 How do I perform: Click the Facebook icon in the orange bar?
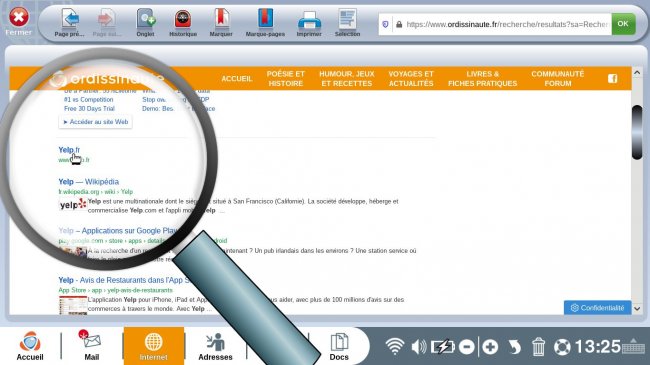[613, 78]
